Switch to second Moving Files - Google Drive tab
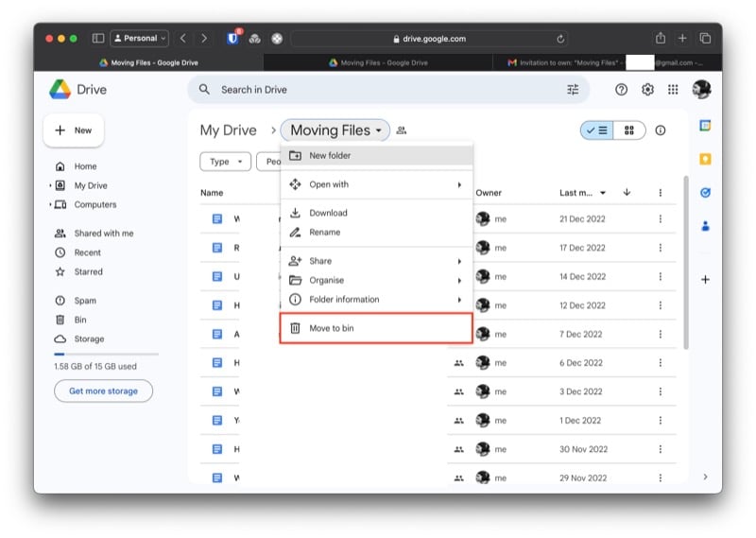Image resolution: width=756 pixels, height=538 pixels. coord(378,62)
